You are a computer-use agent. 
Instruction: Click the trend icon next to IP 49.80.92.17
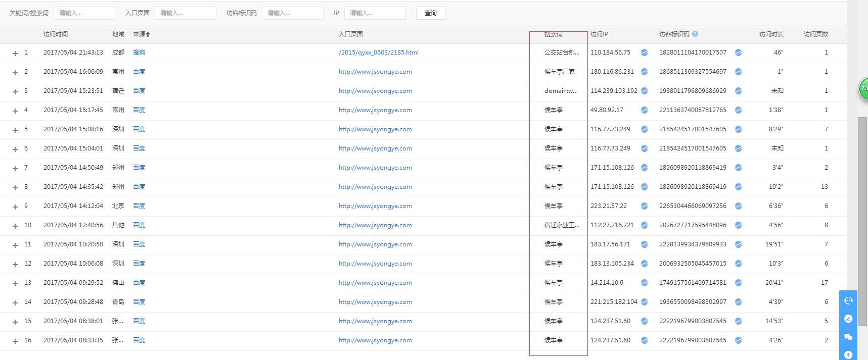coord(644,110)
